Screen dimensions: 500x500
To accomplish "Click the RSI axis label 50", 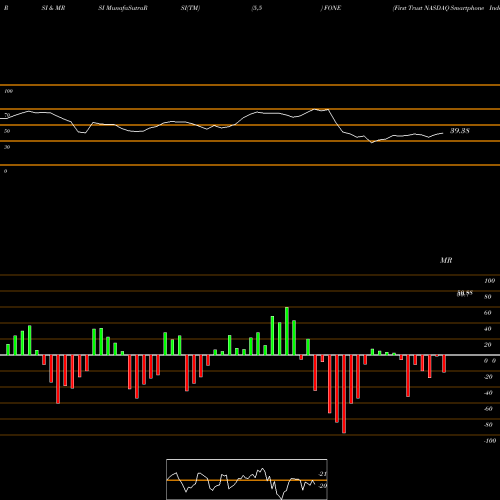I will coord(7,131).
